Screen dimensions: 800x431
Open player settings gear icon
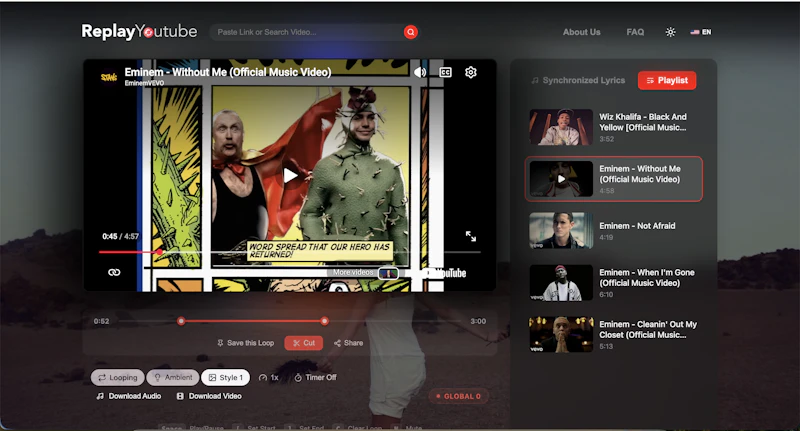pos(471,72)
